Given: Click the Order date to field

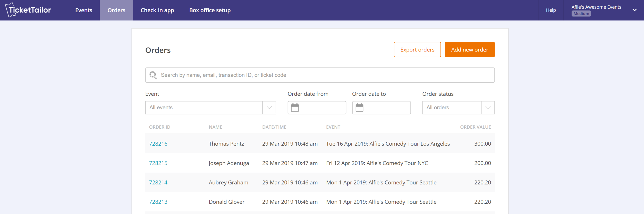Looking at the screenshot, I should click(x=381, y=108).
